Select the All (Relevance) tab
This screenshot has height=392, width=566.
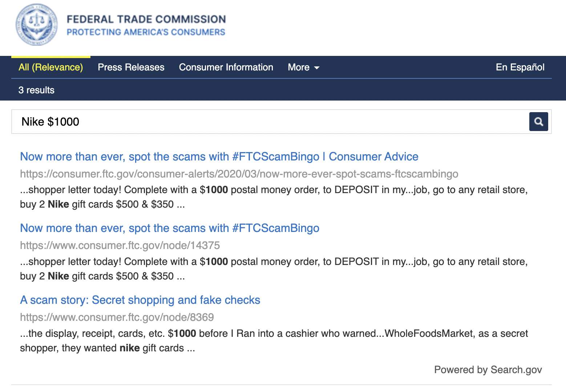click(51, 68)
